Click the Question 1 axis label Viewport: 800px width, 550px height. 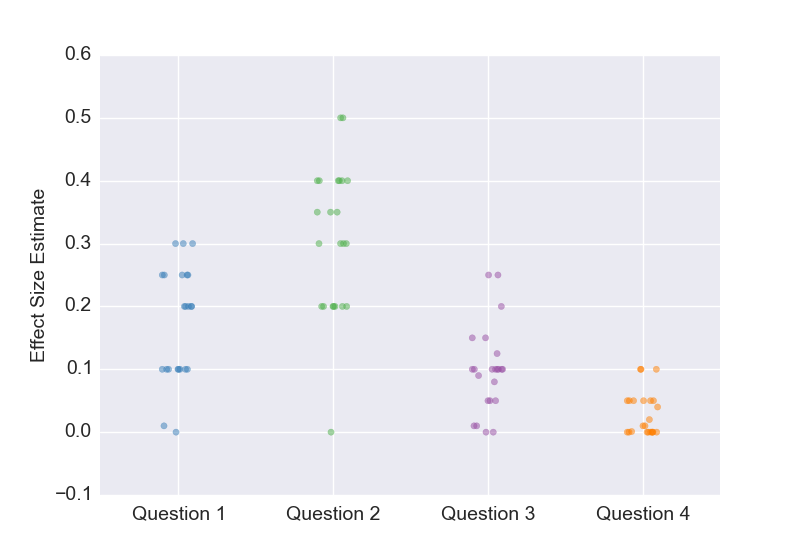coord(179,514)
